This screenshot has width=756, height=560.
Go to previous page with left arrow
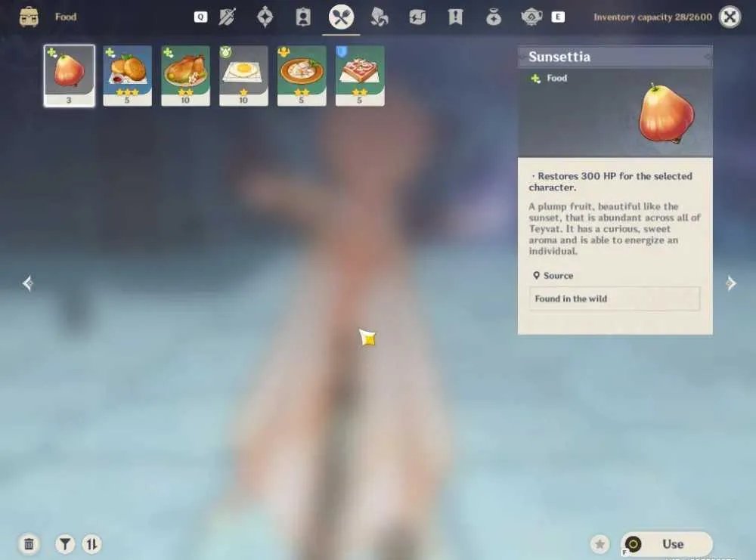click(27, 283)
